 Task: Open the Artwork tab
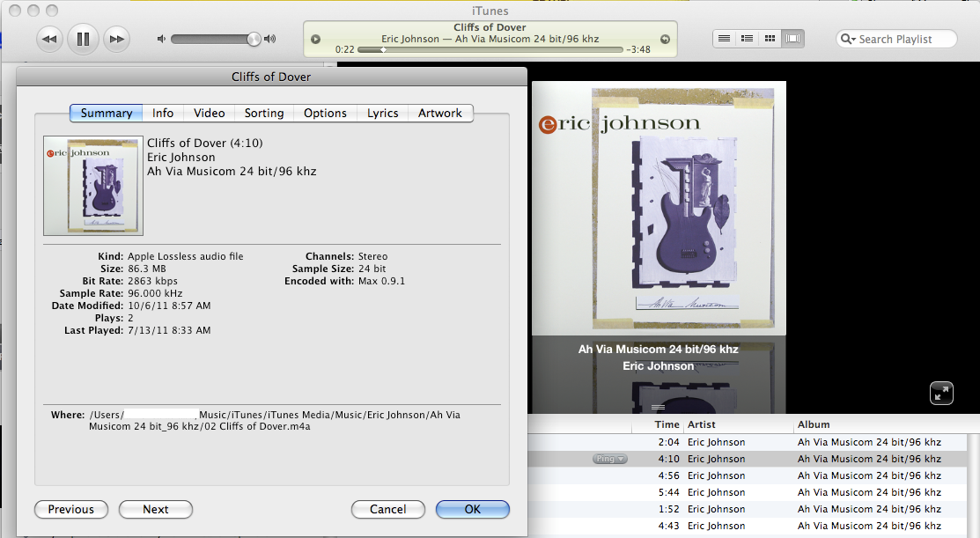pyautogui.click(x=440, y=113)
